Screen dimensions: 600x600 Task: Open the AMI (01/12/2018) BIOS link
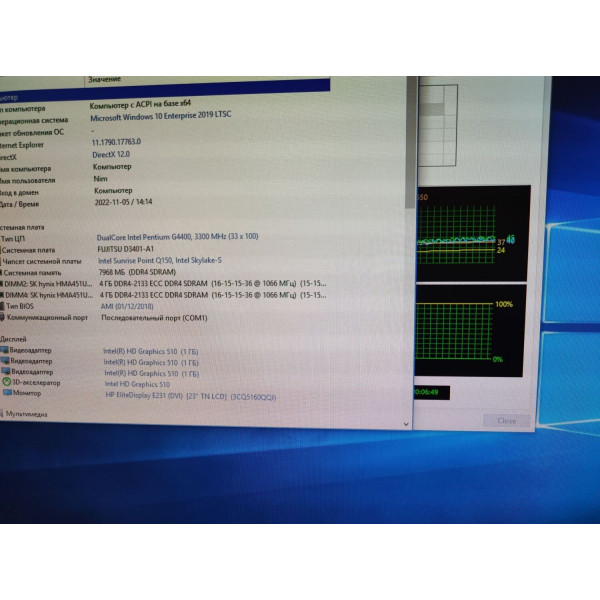pos(127,306)
